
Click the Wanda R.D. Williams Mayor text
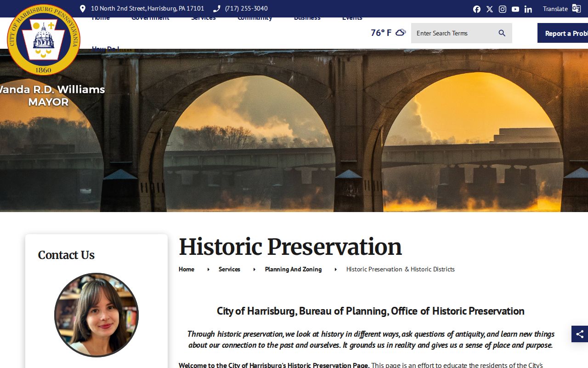pyautogui.click(x=52, y=96)
